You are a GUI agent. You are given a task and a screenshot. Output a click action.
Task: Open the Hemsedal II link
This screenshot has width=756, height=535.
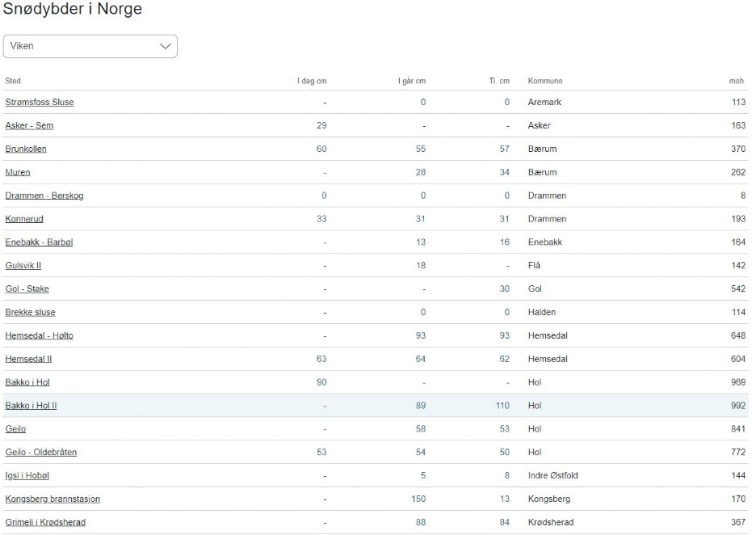click(28, 359)
